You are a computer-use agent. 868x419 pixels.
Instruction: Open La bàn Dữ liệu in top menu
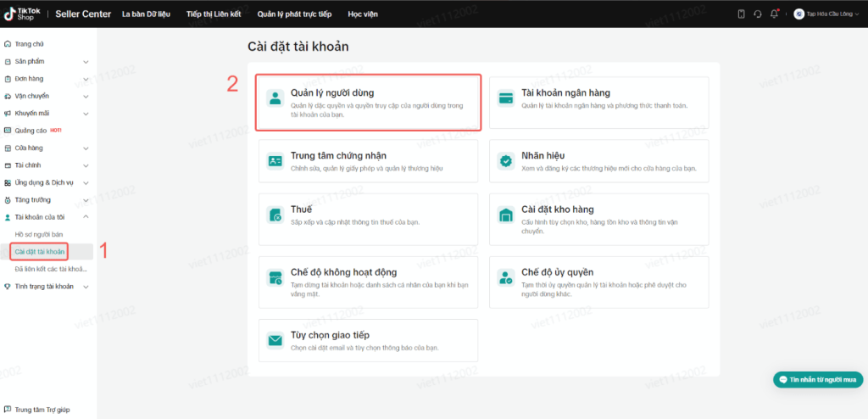click(147, 14)
